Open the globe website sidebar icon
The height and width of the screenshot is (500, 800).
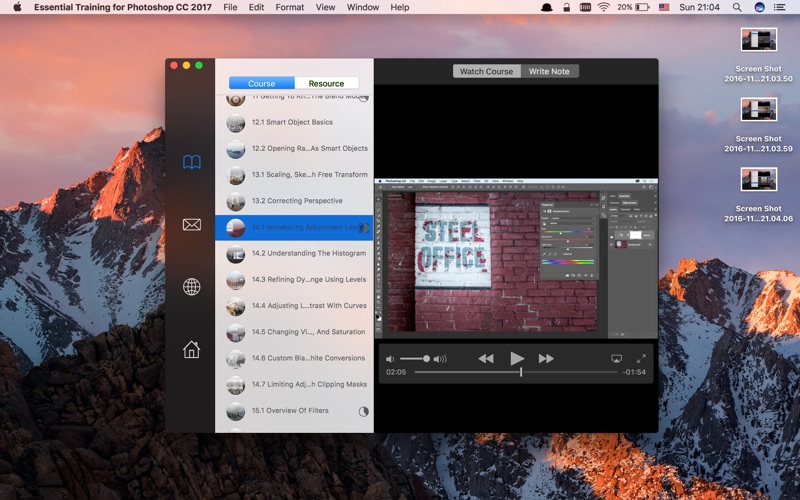click(x=192, y=287)
